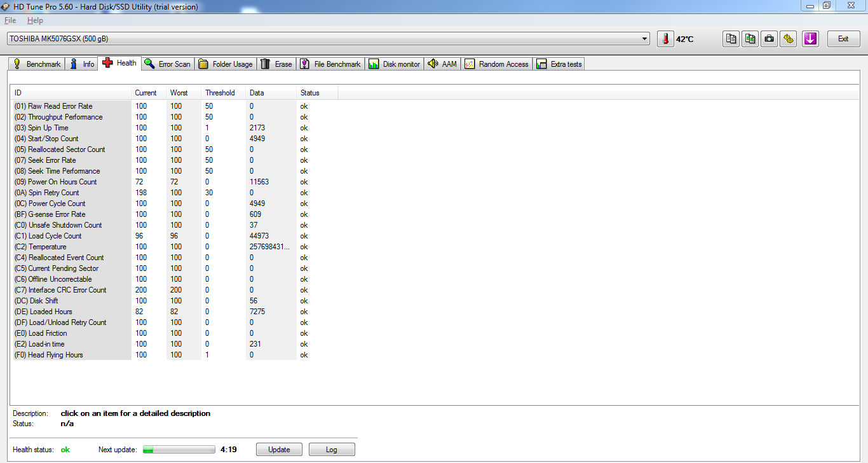Select the (C2) Temperature row
This screenshot has width=868, height=463.
174,247
